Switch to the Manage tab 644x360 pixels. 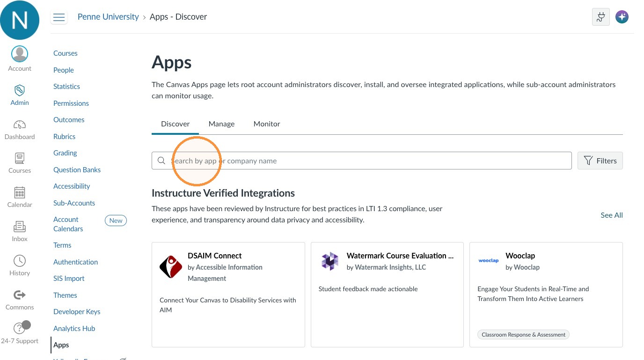pos(221,124)
